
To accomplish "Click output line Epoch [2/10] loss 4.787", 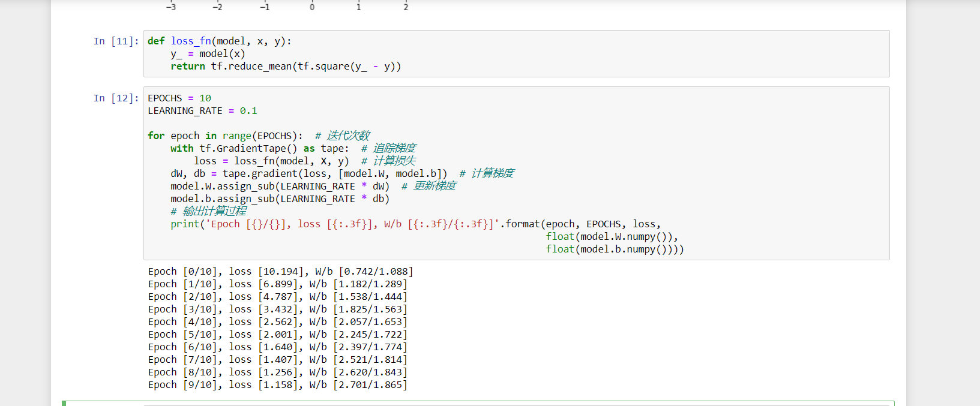I will click(x=277, y=296).
